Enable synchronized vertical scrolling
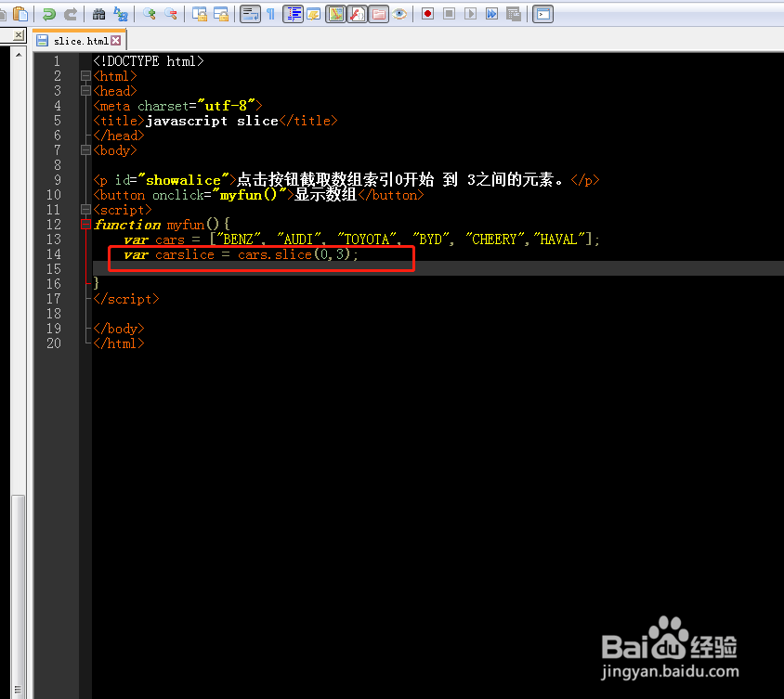The image size is (784, 699). pos(200,14)
